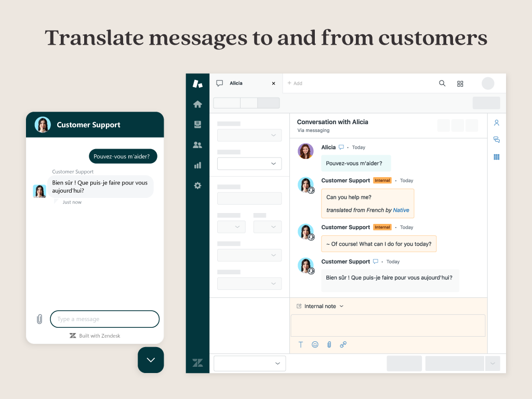Image resolution: width=532 pixels, height=399 pixels.
Task: Open the Zendesk products grid icon
Action: coord(460,83)
